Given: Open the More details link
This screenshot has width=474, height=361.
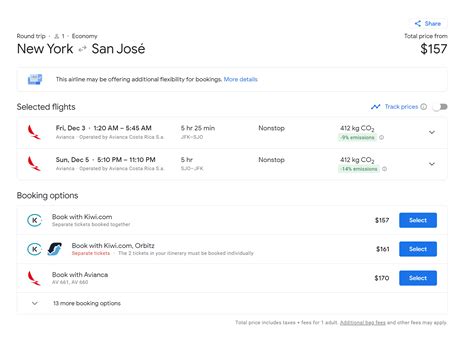Looking at the screenshot, I should pos(240,79).
